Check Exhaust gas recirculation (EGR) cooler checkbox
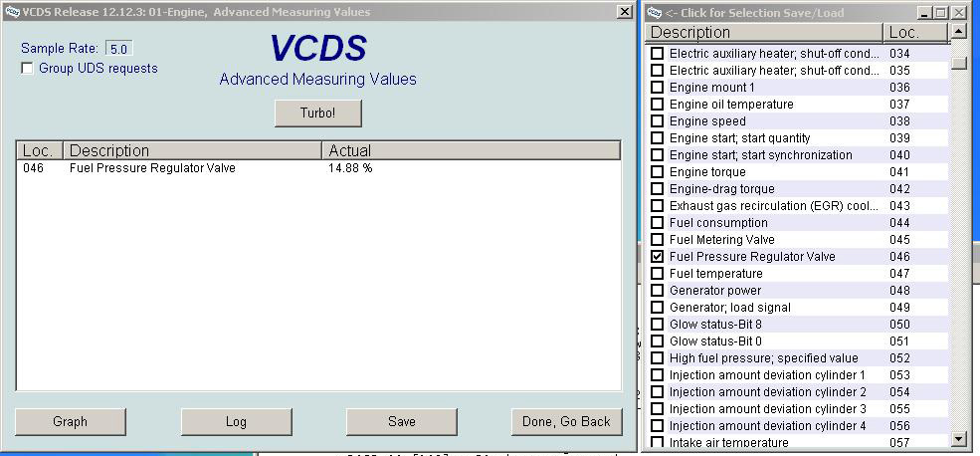Screen dimensions: 980x456 pos(657,205)
